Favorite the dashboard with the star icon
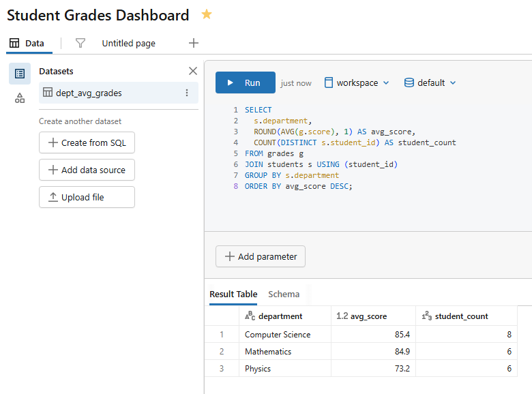532x394 pixels. point(206,14)
